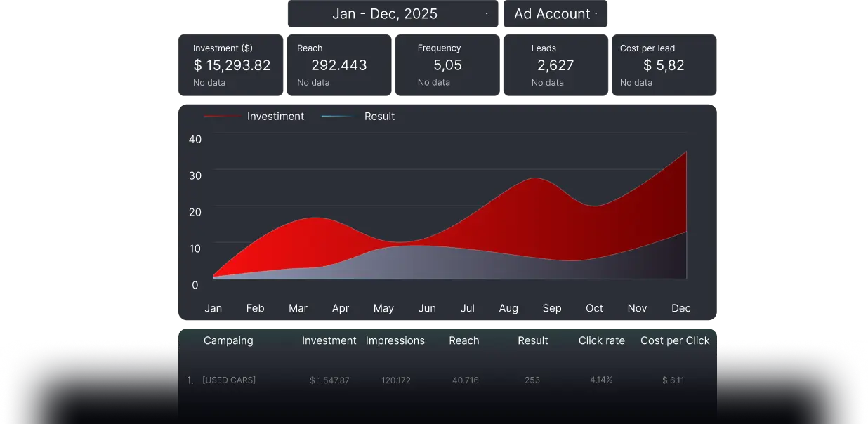Sort by the Click rate column header
Viewport: 868px width, 424px height.
click(601, 340)
